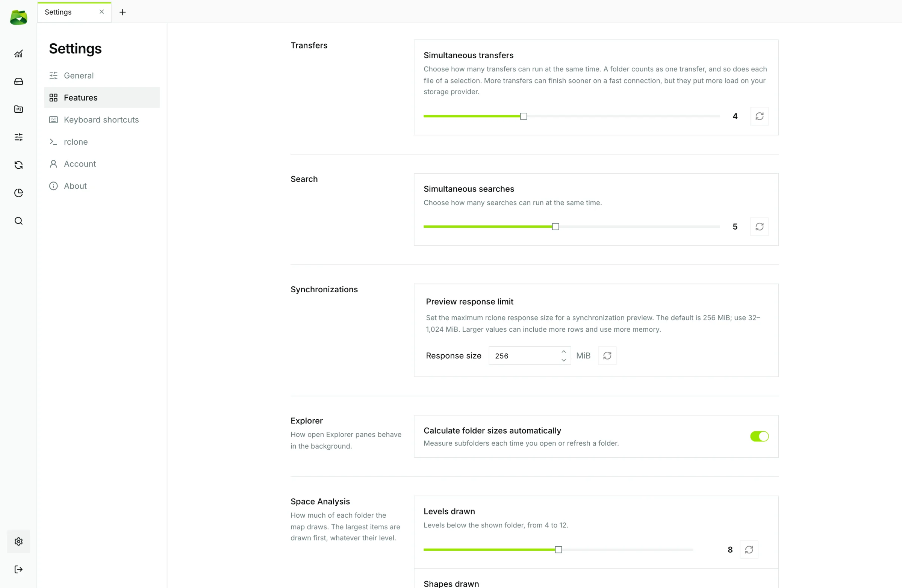Open rclone settings section
This screenshot has height=588, width=902.
point(102,142)
